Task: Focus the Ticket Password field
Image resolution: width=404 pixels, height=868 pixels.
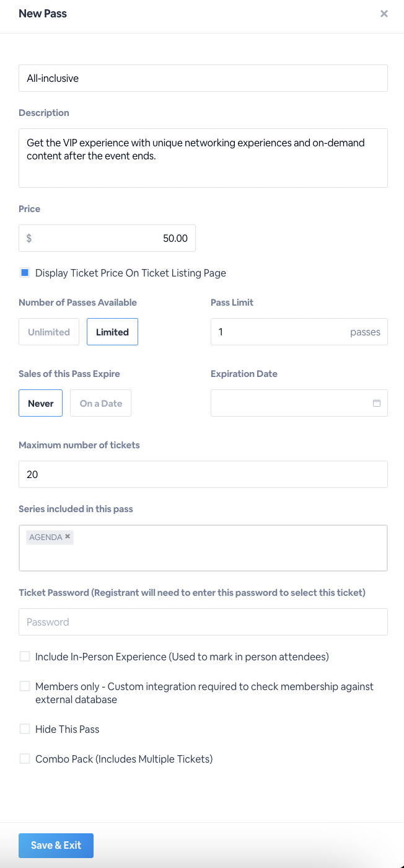Action: 203,622
